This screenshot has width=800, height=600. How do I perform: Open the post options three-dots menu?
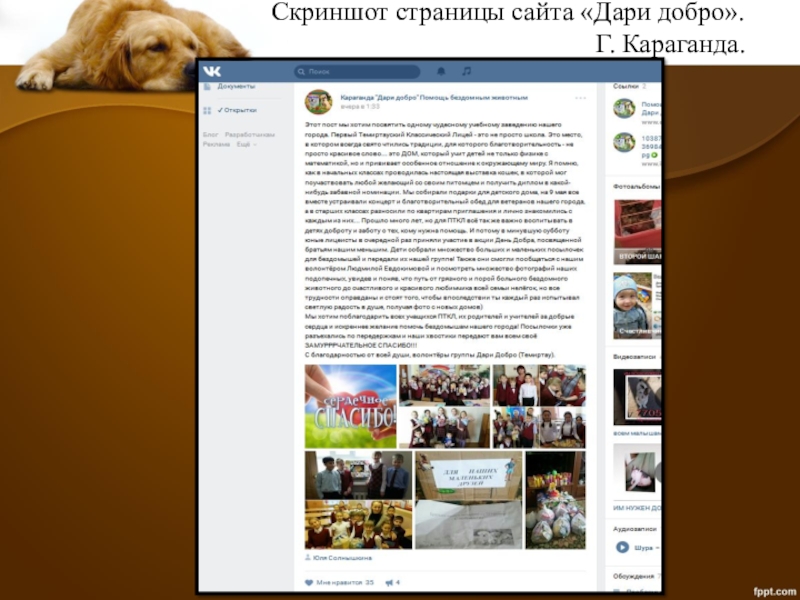tap(581, 98)
